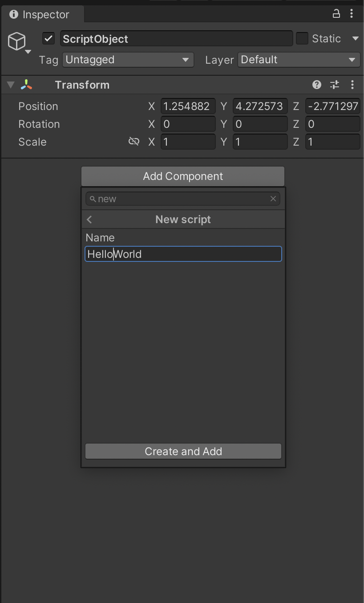Viewport: 364px width, 603px height.
Task: Click the Transform presets sliders icon
Action: coord(334,85)
